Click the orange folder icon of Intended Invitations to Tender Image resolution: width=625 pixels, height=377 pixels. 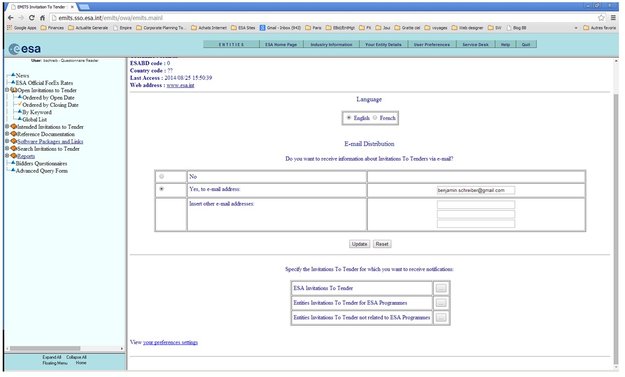[x=14, y=126]
